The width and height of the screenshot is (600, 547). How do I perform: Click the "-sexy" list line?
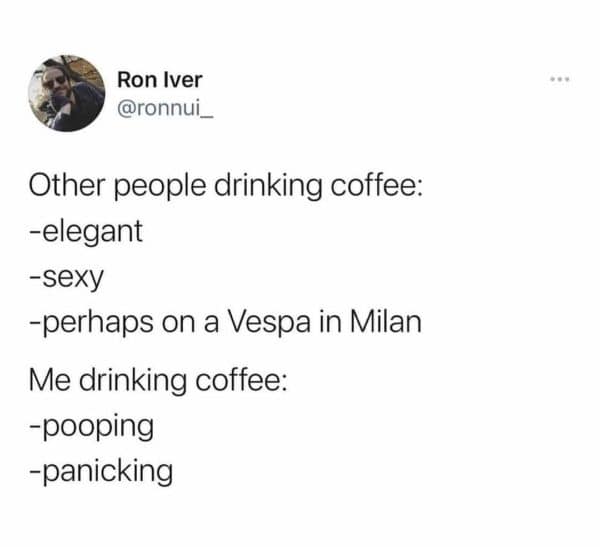pyautogui.click(x=66, y=279)
